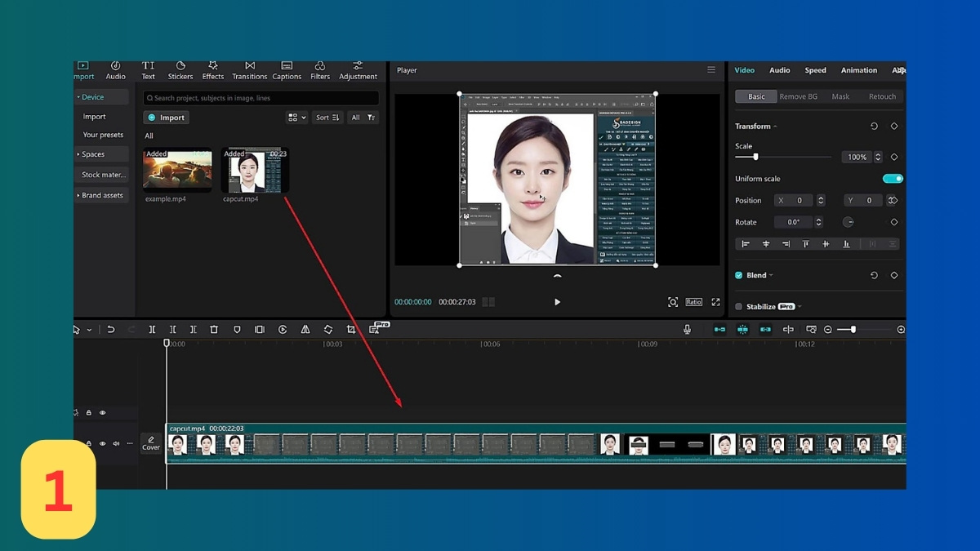The image size is (980, 551).
Task: Click the record voiceover microphone icon
Action: click(688, 329)
